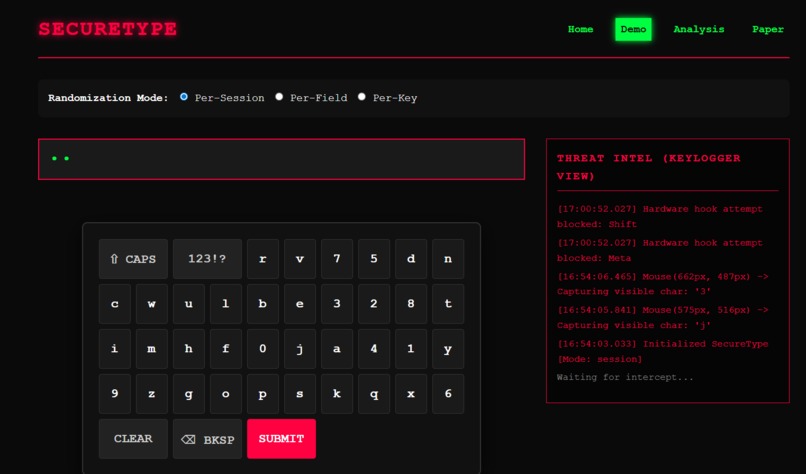Click log entry capturing visible char '3'

tap(663, 284)
